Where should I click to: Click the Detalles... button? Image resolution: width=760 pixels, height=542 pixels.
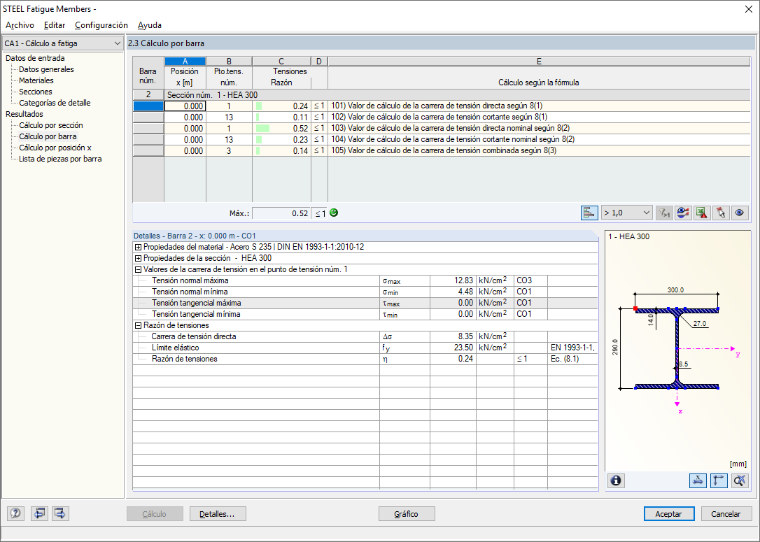[218, 514]
